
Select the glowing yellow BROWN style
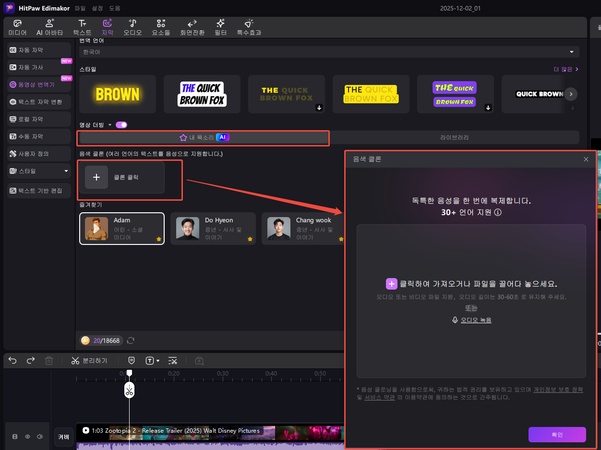point(118,94)
